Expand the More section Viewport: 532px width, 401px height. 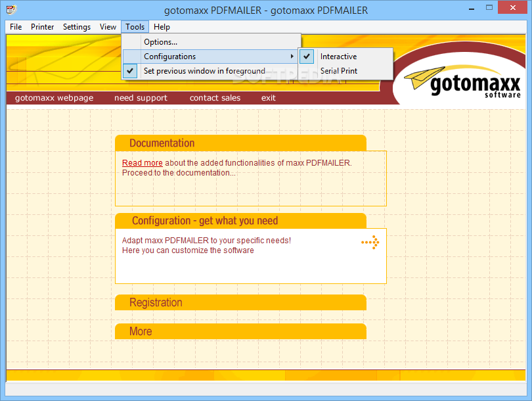click(240, 331)
